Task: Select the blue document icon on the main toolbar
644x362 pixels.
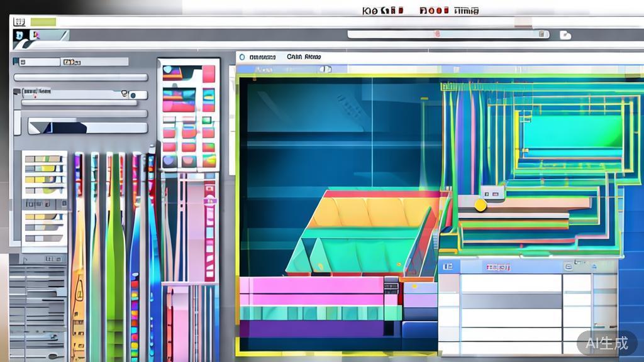Action: click(x=21, y=35)
